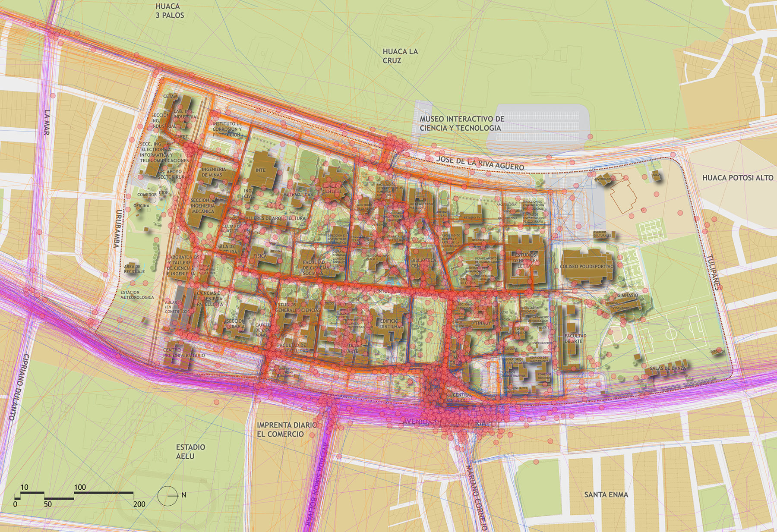Image resolution: width=777 pixels, height=532 pixels.
Task: Click 'FACULTAD DE CIENCIAS SOCIALES' label
Action: coord(316,268)
